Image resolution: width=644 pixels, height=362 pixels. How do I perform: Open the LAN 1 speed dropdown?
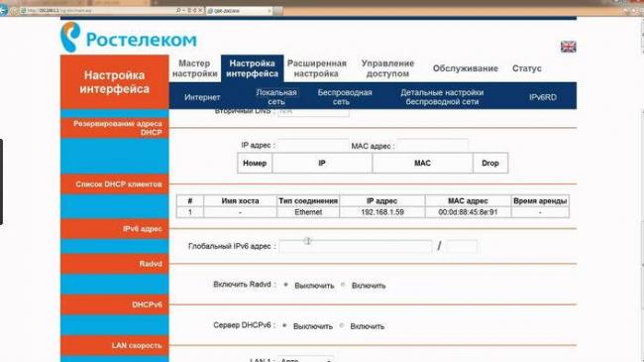coord(305,359)
